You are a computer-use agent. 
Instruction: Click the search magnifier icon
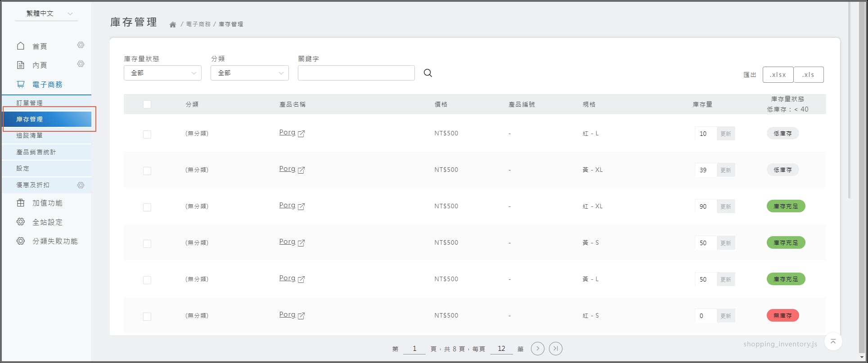(x=427, y=73)
